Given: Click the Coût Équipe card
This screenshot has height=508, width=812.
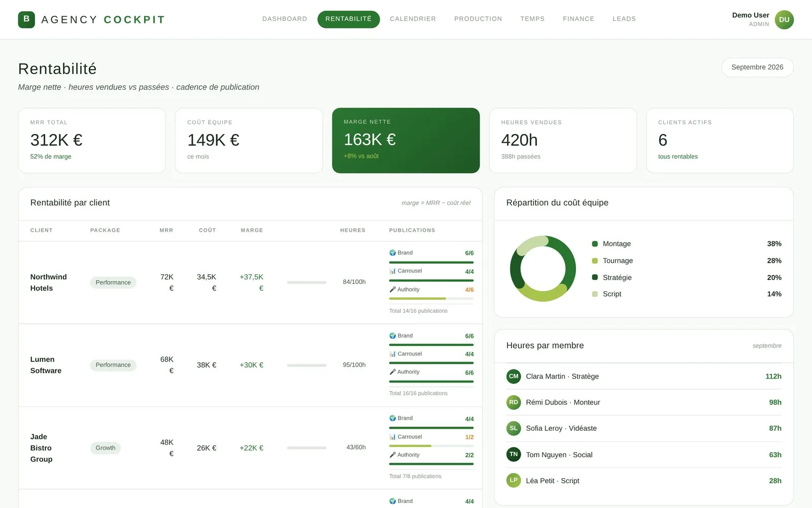Looking at the screenshot, I should (249, 140).
